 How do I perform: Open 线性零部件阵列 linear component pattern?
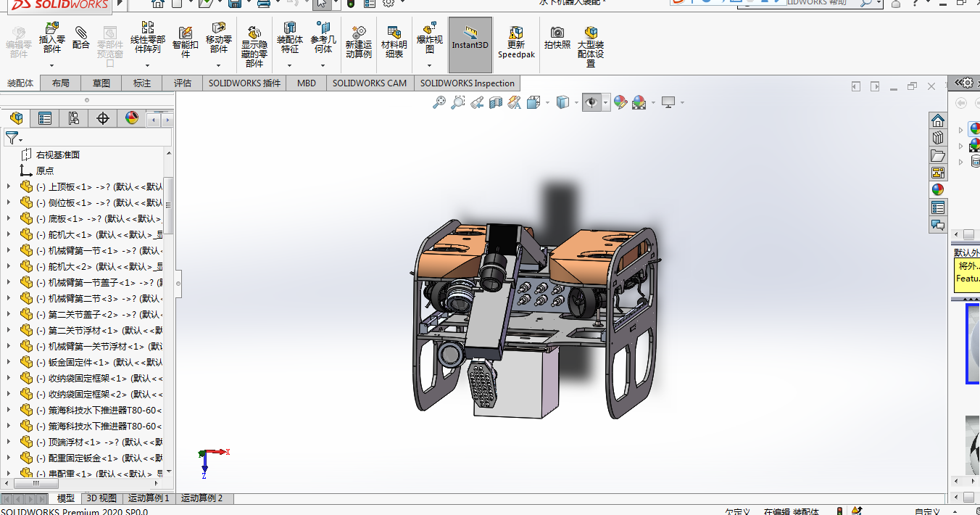coord(147,38)
